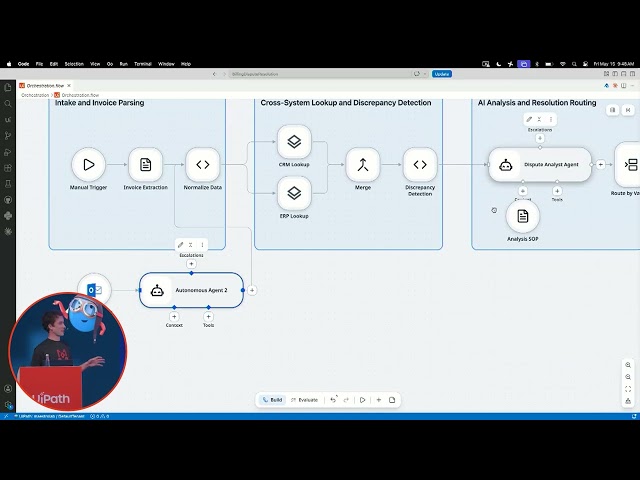Go back with navigation arrow

(214, 74)
